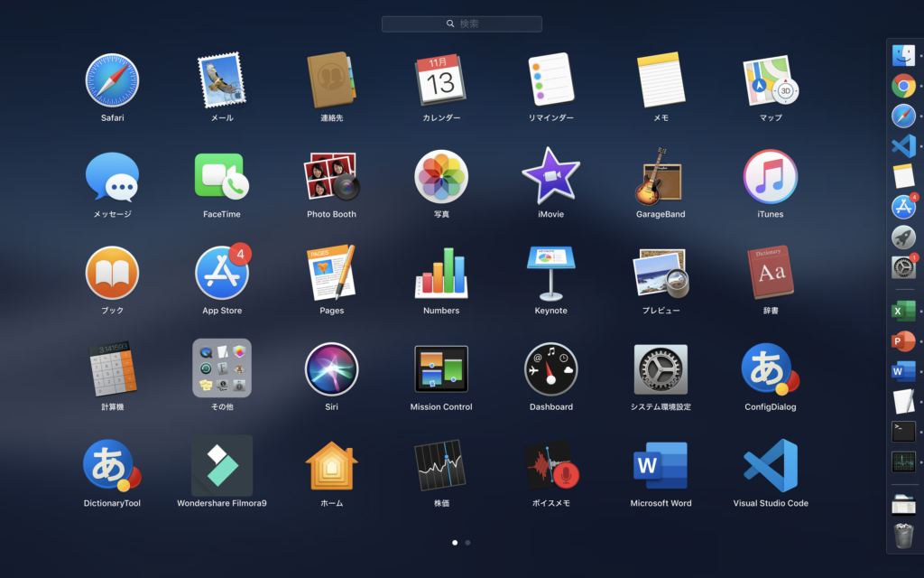Image resolution: width=924 pixels, height=578 pixels.
Task: Click the Word icon in the Dock
Action: click(903, 371)
